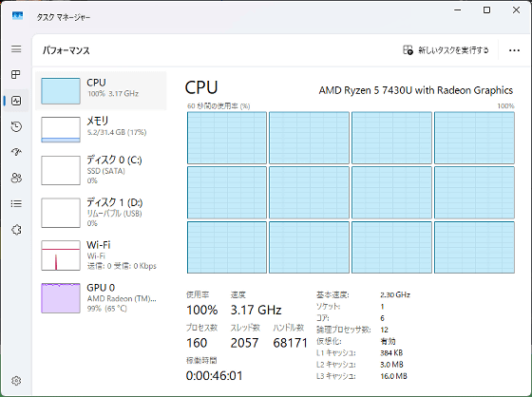Maximize the Task Manager window
The width and height of the screenshot is (532, 397).
click(x=486, y=10)
